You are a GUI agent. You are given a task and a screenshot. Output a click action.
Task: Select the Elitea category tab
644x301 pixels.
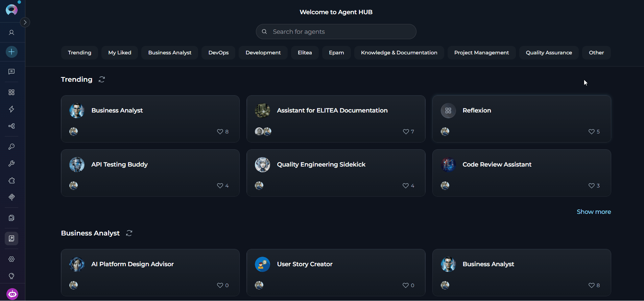305,53
